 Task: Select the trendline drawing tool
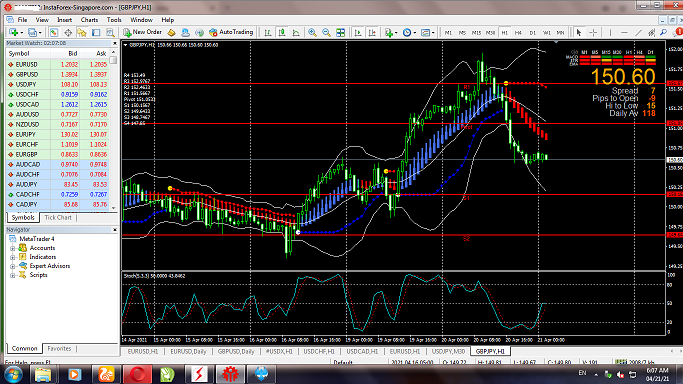pyautogui.click(x=638, y=33)
